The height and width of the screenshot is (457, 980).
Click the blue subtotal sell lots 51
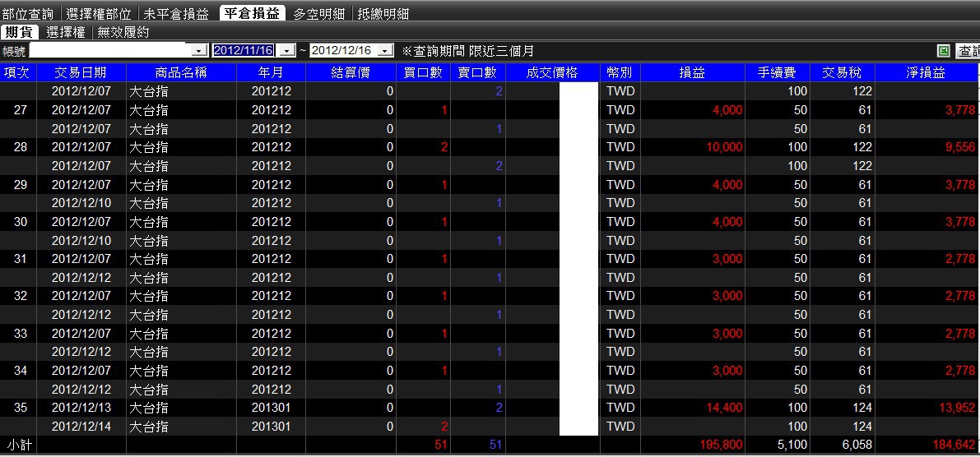495,445
